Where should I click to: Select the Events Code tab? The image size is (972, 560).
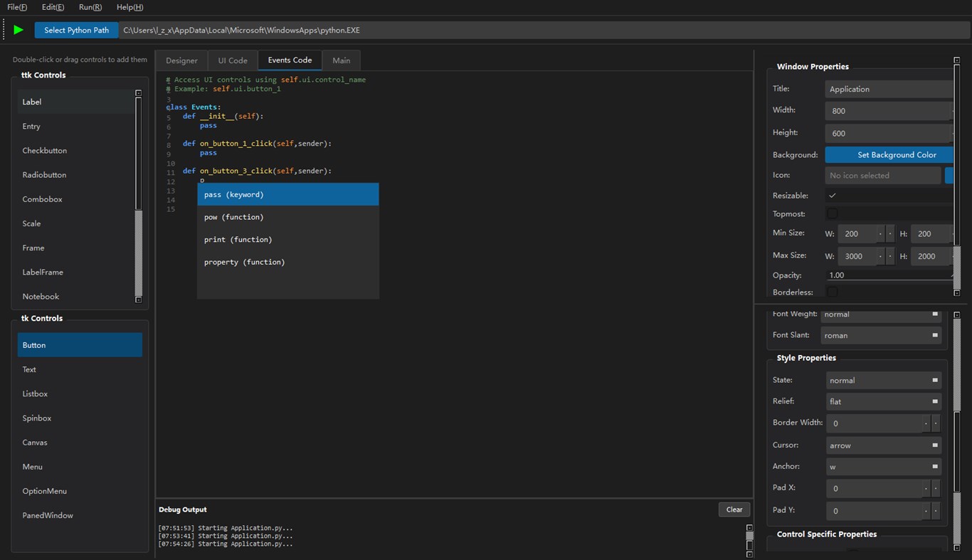290,60
